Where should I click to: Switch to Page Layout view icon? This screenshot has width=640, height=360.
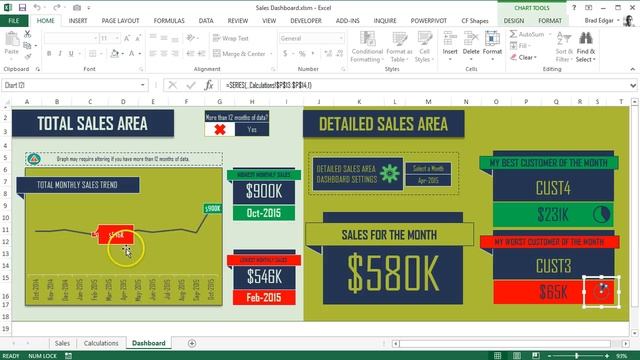(517, 356)
